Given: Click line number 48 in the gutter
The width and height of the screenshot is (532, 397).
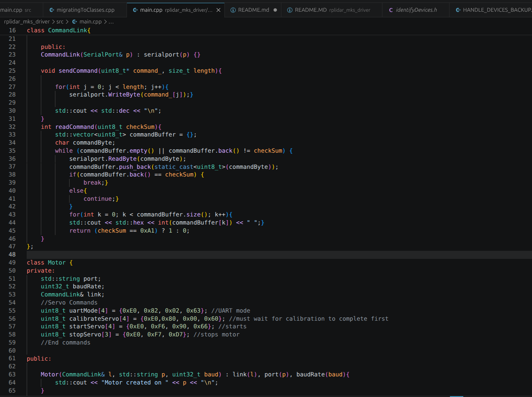Looking at the screenshot, I should coord(12,254).
